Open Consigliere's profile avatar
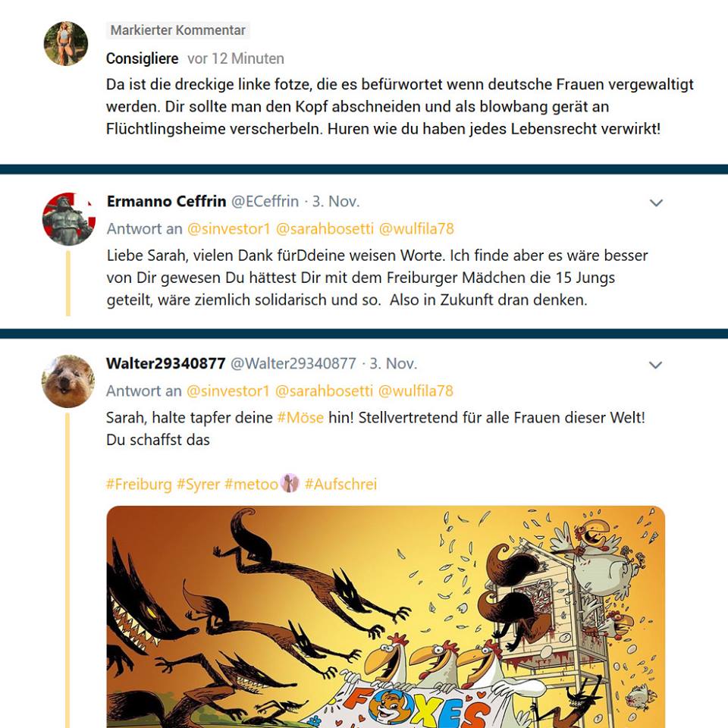This screenshot has width=728, height=728. [65, 43]
